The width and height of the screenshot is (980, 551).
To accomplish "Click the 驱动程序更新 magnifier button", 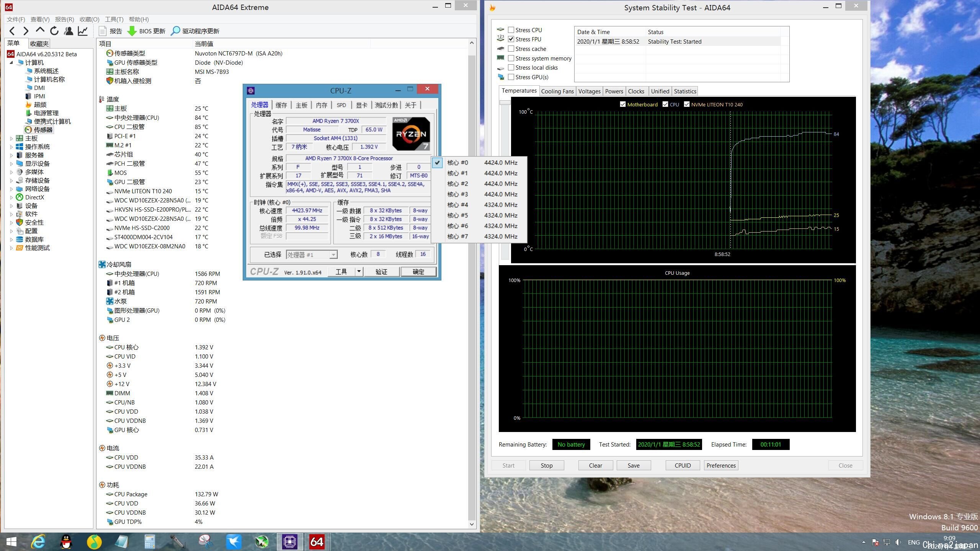I will pos(195,31).
